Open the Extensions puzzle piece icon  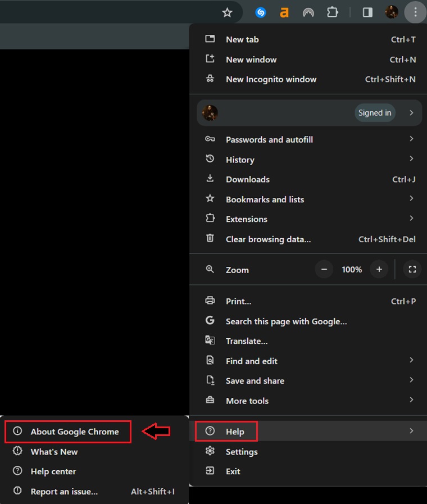point(333,12)
